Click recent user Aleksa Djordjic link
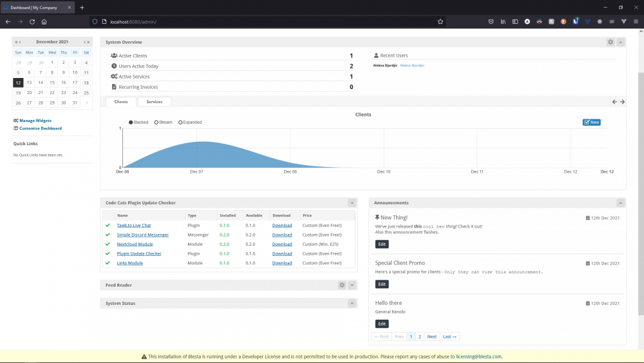644x363 pixels. (412, 65)
